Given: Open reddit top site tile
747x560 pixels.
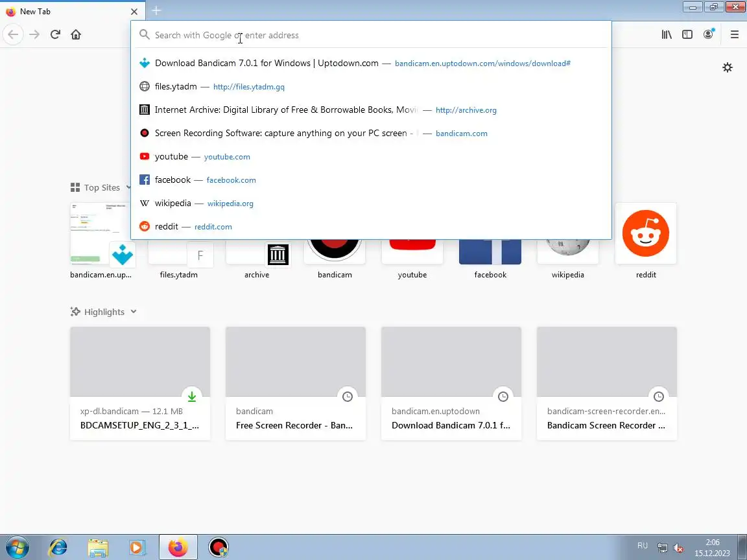Looking at the screenshot, I should point(646,241).
